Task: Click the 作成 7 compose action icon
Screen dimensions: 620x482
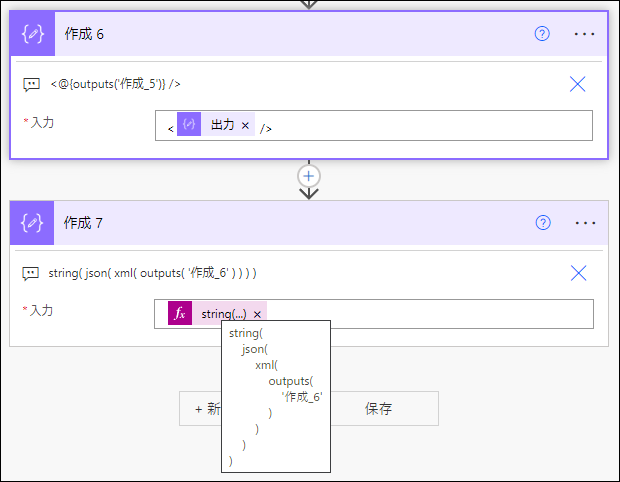Action: click(32, 223)
